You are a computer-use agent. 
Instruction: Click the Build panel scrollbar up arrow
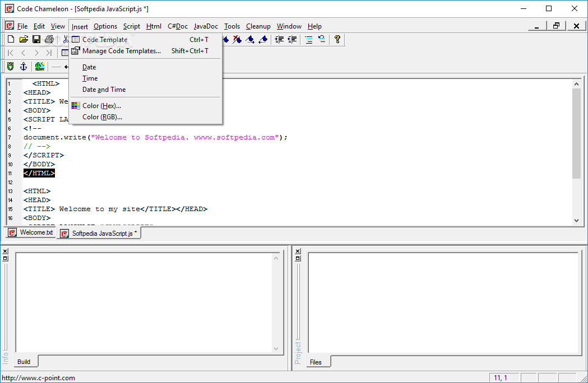click(x=276, y=258)
